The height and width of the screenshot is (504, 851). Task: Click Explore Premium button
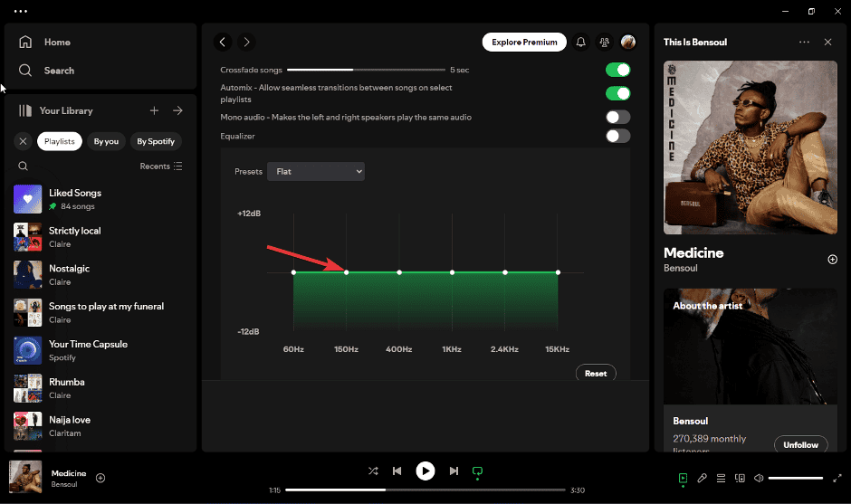coord(524,42)
